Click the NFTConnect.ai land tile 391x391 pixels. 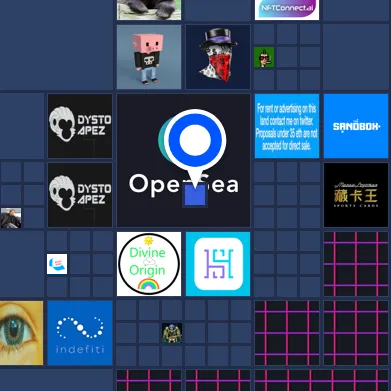point(287,10)
